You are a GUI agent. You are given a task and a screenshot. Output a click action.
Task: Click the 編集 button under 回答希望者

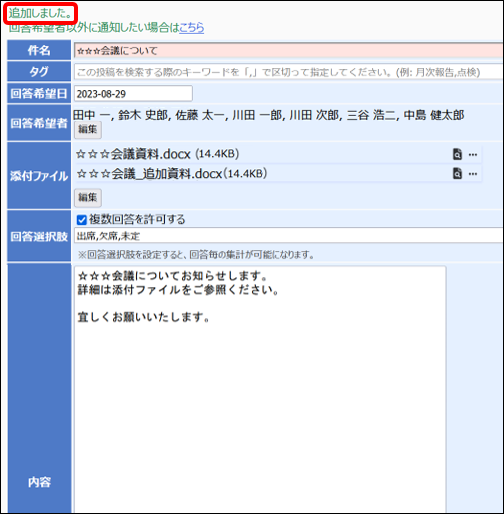(88, 129)
